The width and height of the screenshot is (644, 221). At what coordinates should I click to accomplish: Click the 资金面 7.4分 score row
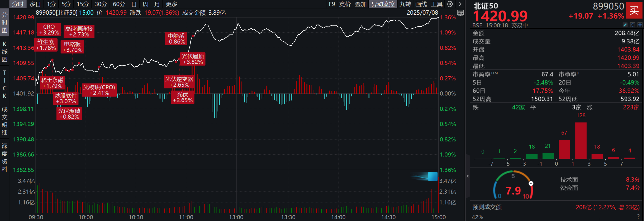600,188
